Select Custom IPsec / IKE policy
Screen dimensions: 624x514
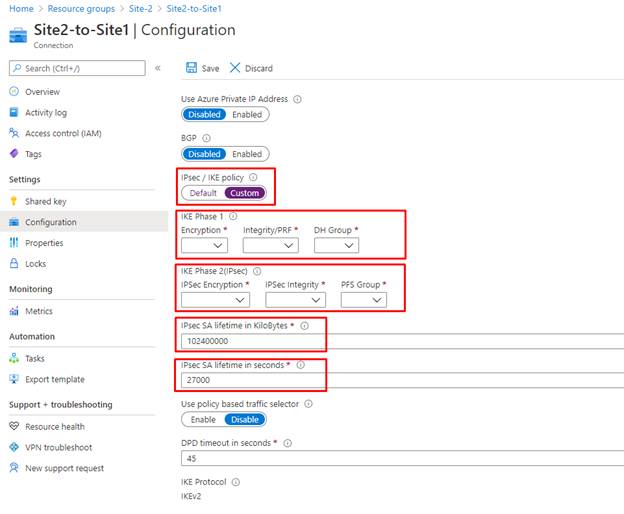[x=244, y=193]
